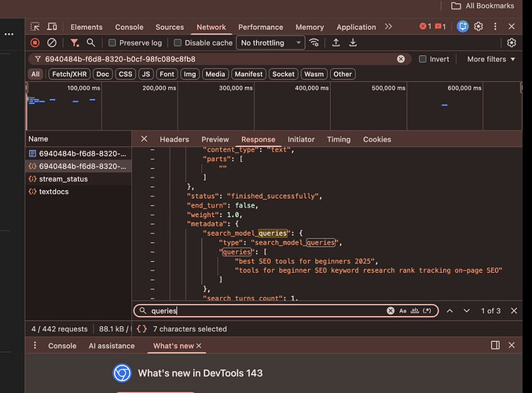This screenshot has width=532, height=393.
Task: Open network conditions wifi icon
Action: coord(315,42)
